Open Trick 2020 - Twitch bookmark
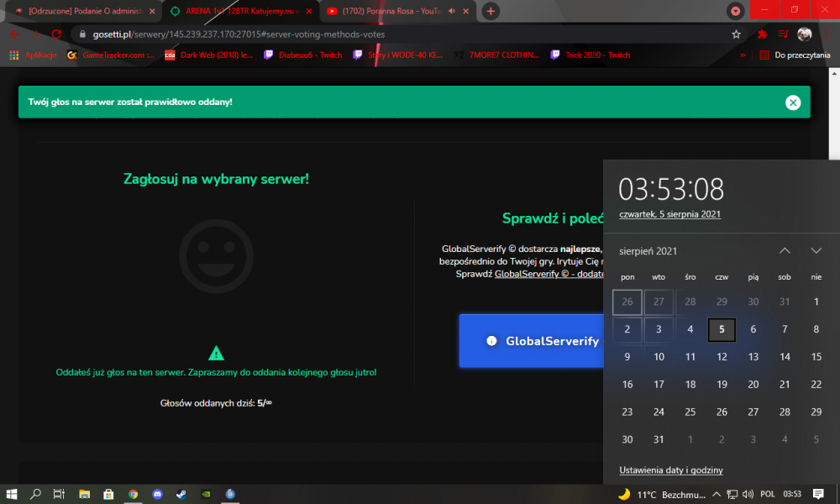This screenshot has width=840, height=504. coord(591,55)
